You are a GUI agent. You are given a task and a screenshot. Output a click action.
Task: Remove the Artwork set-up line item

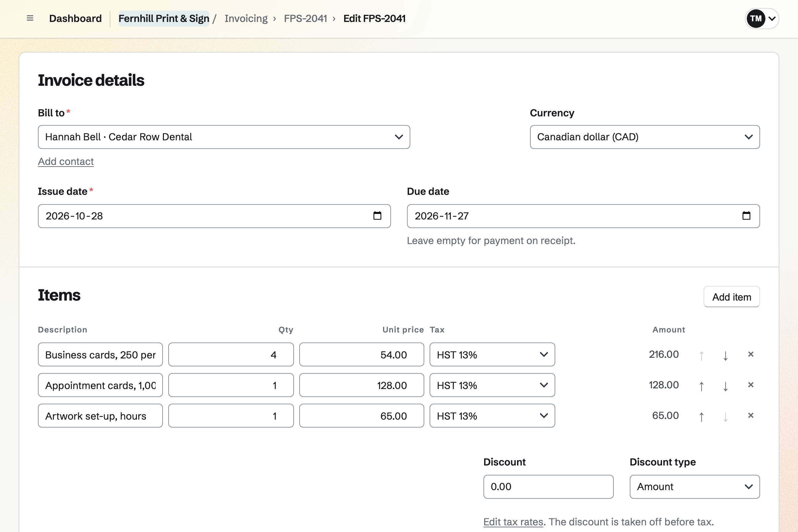point(750,416)
